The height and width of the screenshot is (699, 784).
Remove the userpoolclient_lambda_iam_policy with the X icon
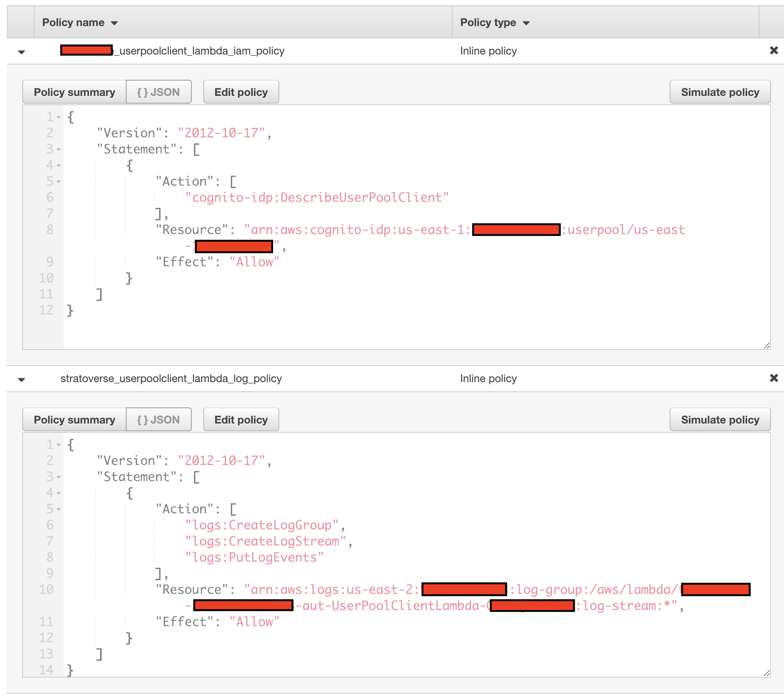[x=774, y=50]
